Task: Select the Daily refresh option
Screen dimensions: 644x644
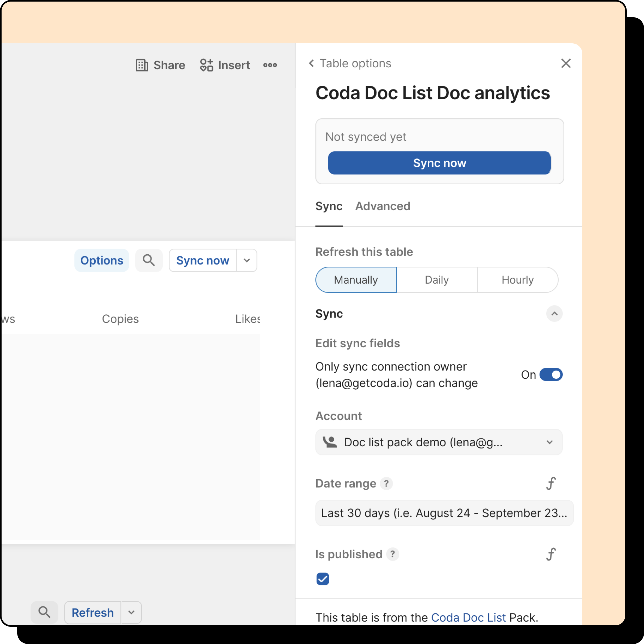Action: [437, 280]
